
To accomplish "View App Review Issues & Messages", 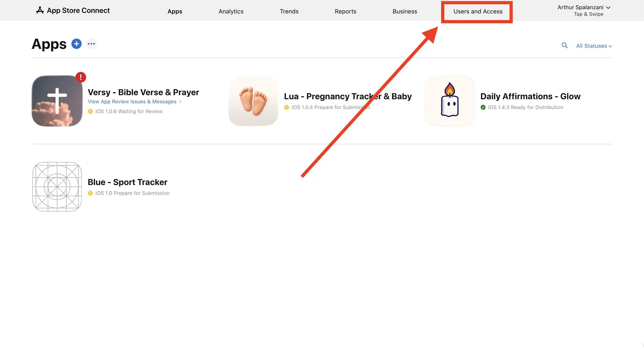I will tap(132, 101).
